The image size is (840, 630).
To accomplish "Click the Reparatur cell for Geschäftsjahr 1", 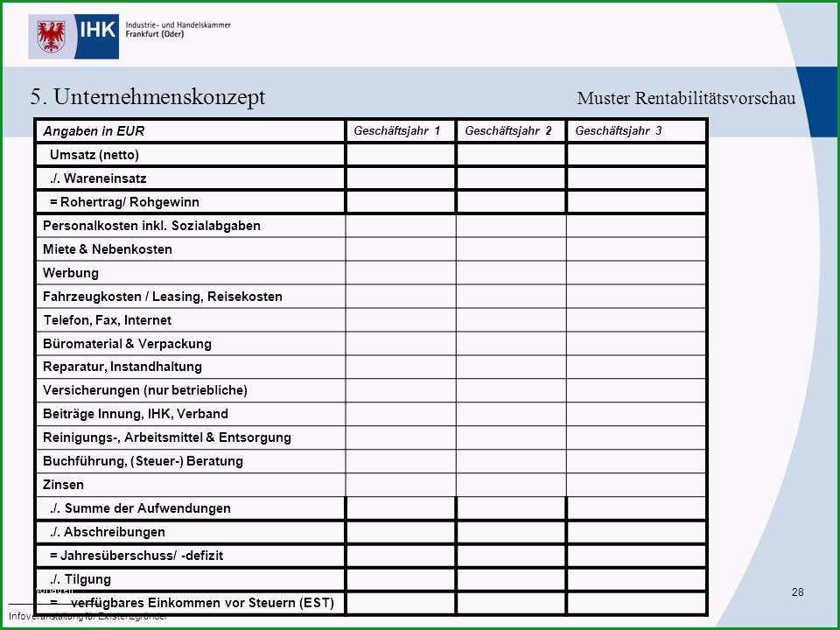I will tap(401, 367).
